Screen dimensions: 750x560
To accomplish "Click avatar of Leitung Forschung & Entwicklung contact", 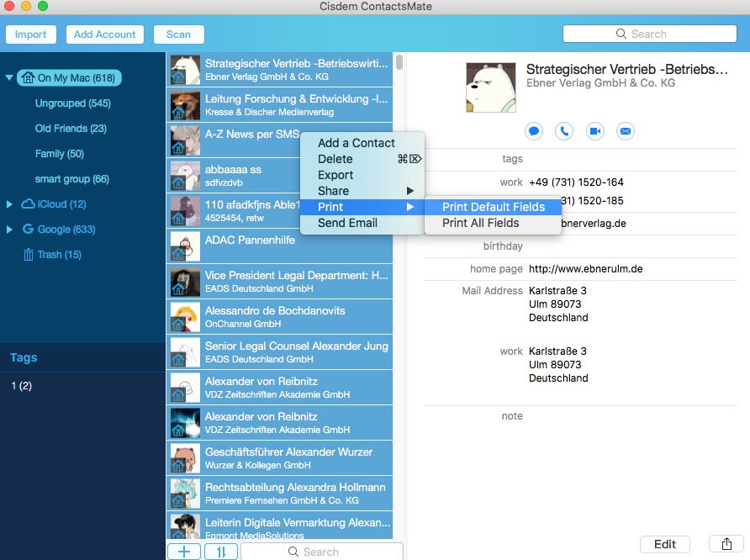I will (x=185, y=105).
